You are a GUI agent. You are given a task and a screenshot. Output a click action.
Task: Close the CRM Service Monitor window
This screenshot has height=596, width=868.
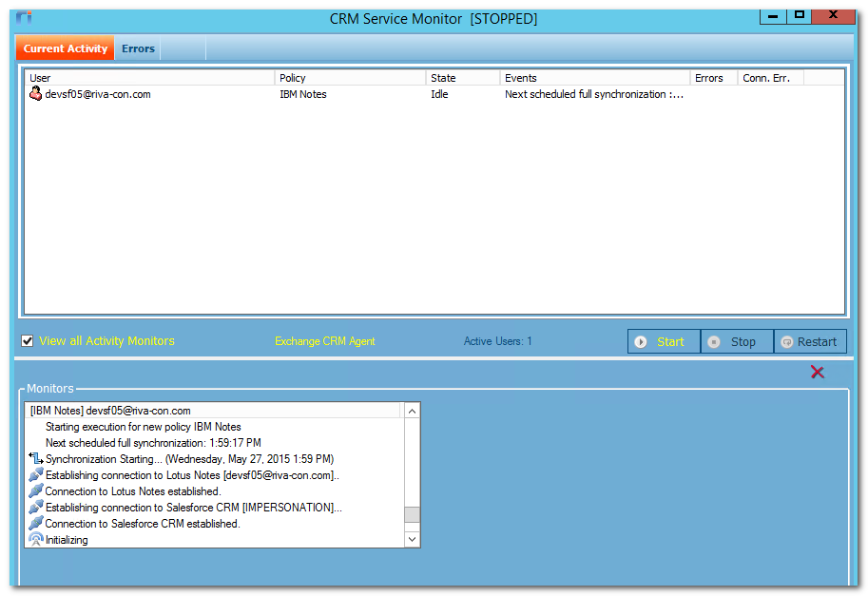(x=833, y=16)
